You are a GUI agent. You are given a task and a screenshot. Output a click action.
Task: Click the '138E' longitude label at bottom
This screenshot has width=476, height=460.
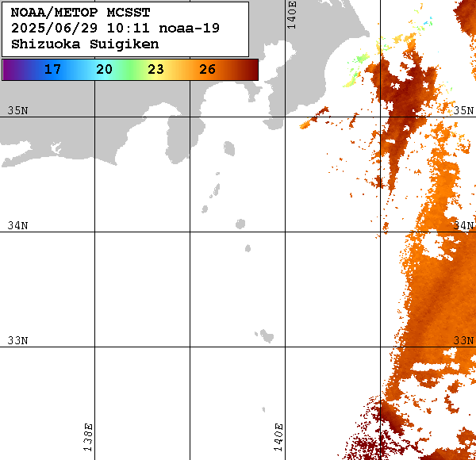tap(88, 437)
